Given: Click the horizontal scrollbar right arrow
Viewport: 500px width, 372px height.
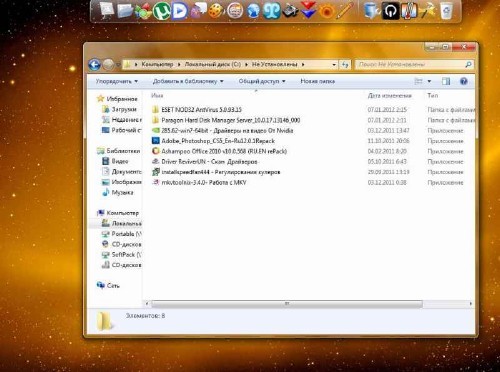Looking at the screenshot, I should pos(470,304).
